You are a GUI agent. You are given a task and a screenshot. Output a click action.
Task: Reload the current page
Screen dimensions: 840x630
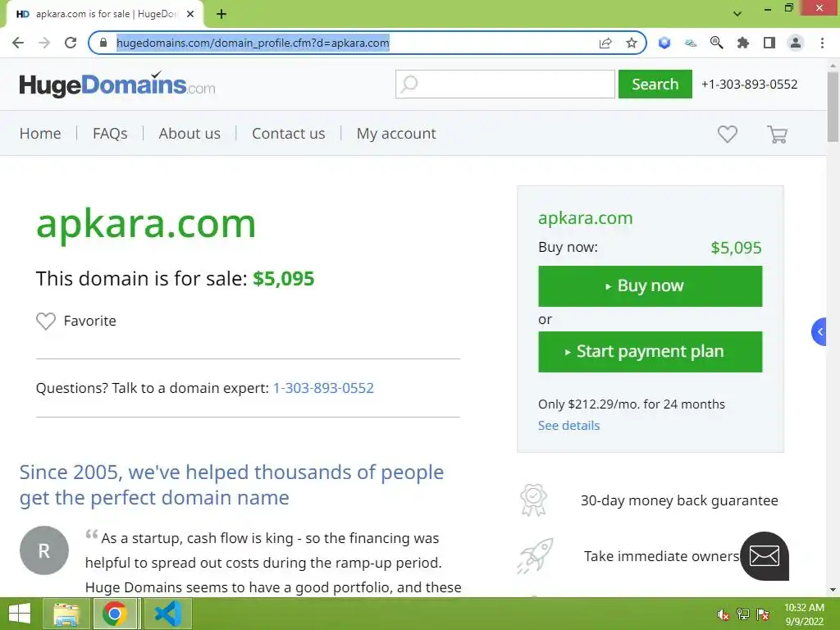point(71,43)
